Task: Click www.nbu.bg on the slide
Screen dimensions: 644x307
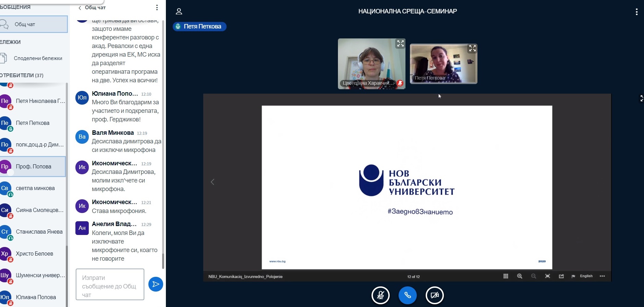Action: point(277,261)
